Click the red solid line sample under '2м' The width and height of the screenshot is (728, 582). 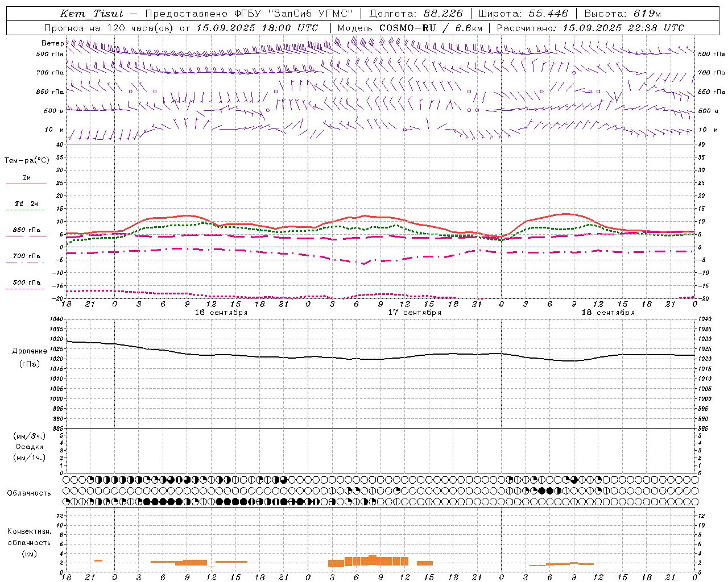tap(26, 184)
